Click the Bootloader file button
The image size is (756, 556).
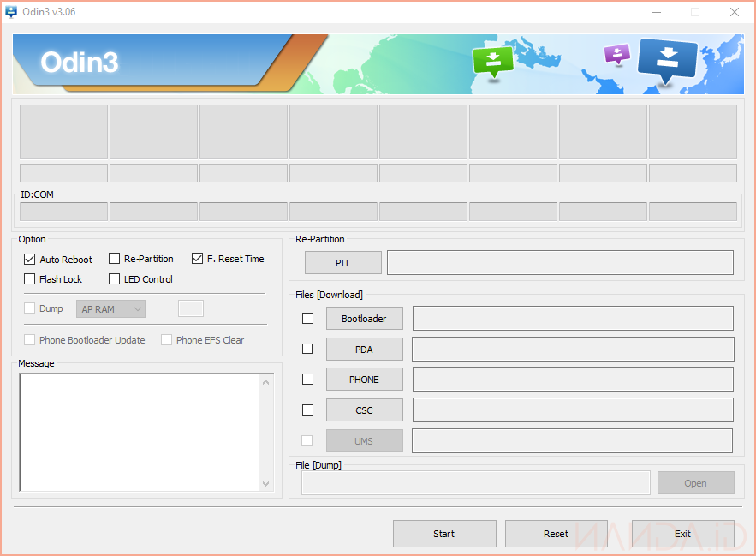pyautogui.click(x=364, y=319)
